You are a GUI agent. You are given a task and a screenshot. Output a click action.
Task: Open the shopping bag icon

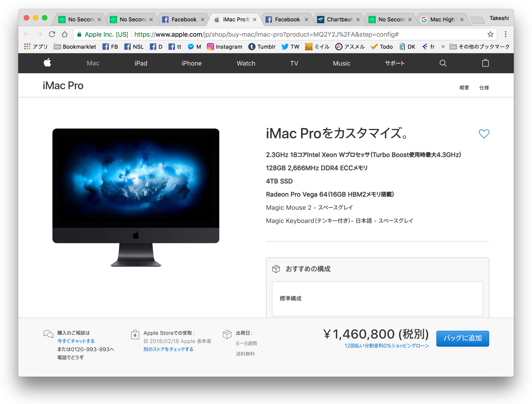[x=485, y=63]
